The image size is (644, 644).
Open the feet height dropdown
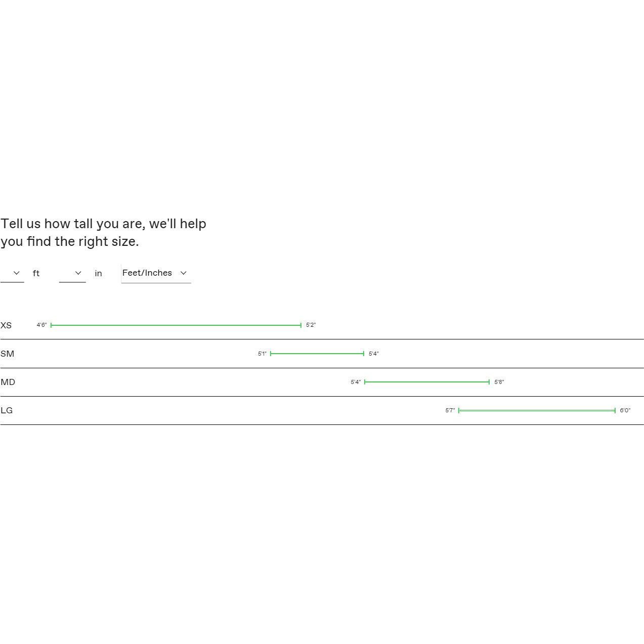click(x=12, y=273)
